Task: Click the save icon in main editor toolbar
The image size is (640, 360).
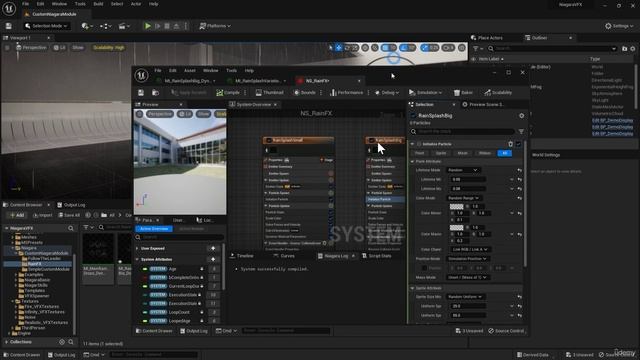Action: point(9,26)
